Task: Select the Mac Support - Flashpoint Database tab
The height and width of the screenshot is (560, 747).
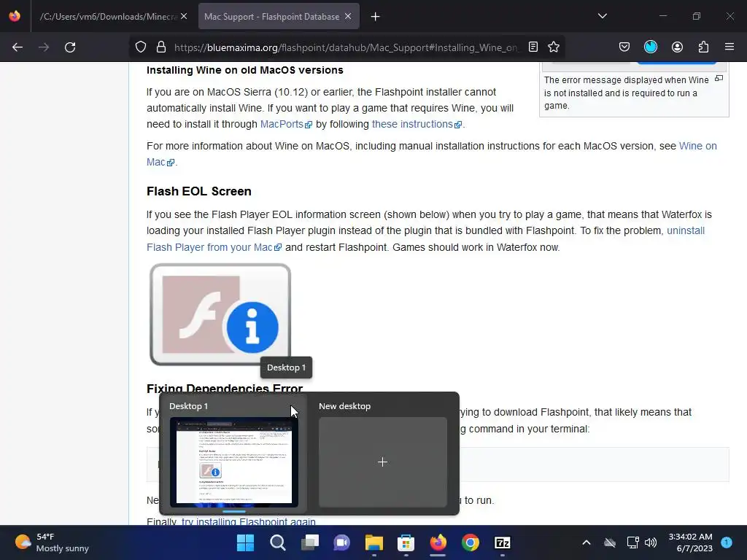Action: [x=272, y=17]
